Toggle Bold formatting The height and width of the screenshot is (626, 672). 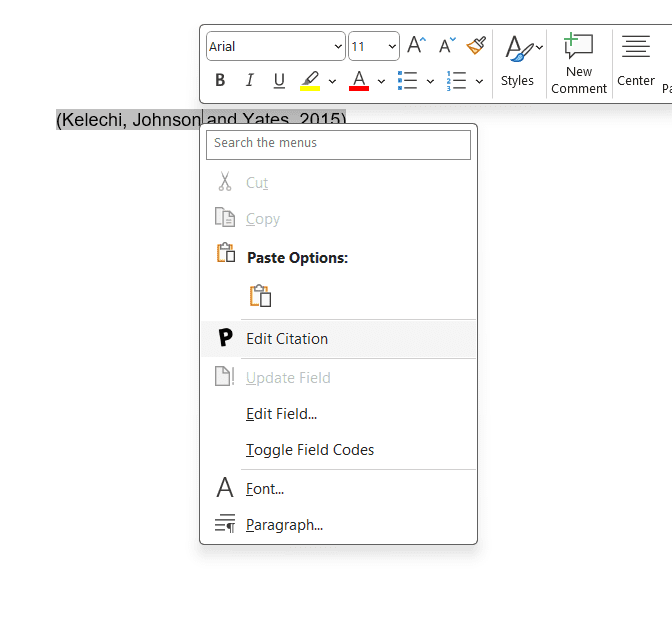point(220,81)
